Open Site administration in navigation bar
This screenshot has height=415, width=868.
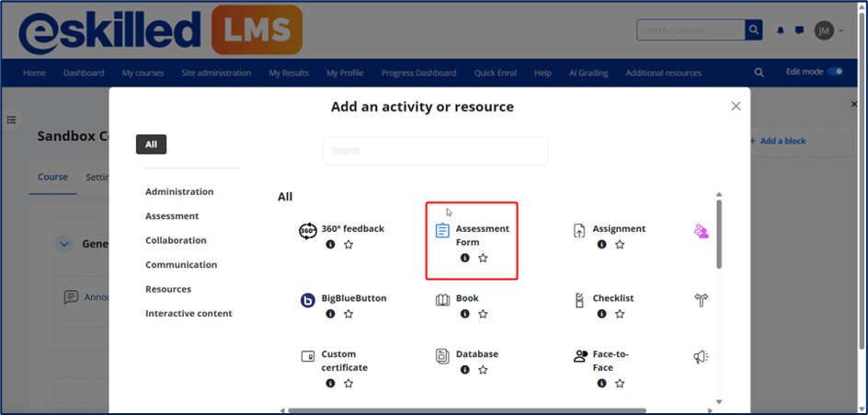[x=216, y=73]
